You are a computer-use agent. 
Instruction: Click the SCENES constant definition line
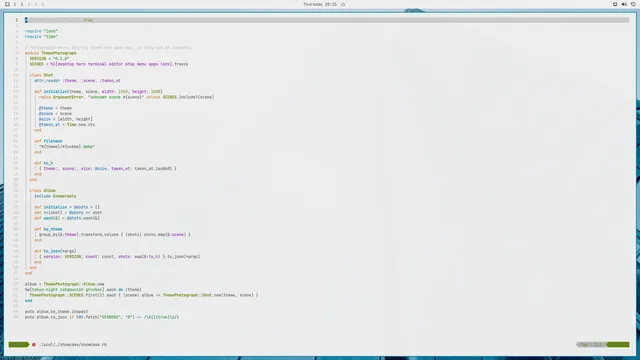point(109,64)
